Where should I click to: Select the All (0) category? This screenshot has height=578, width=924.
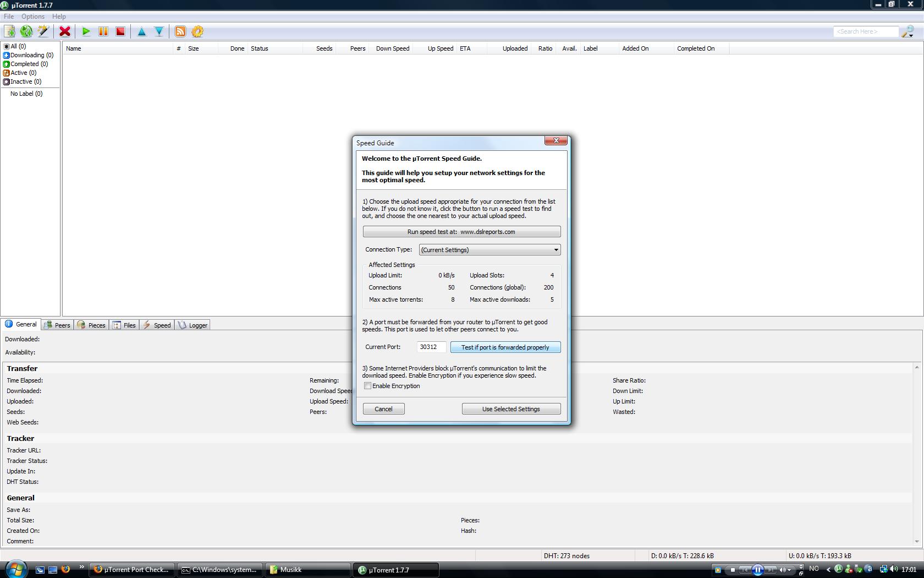click(15, 46)
